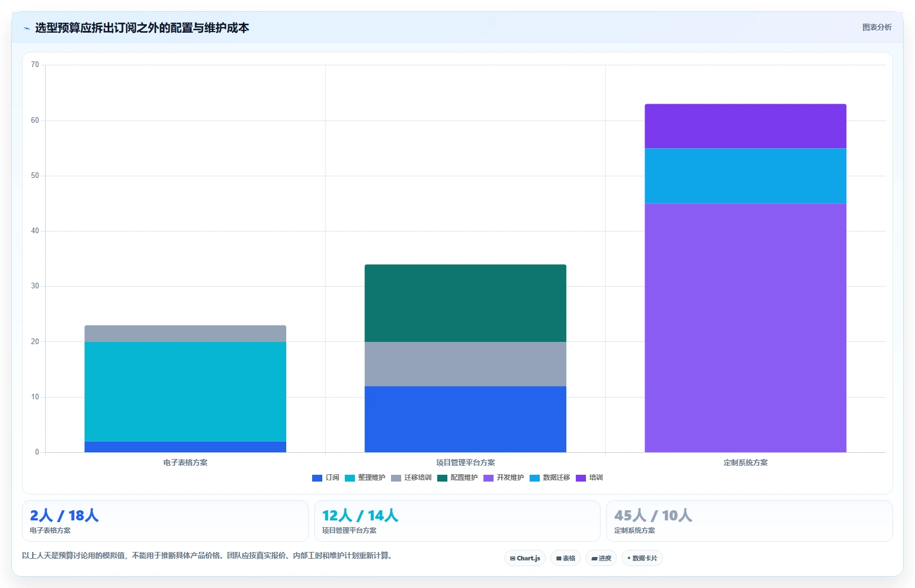Screen dimensions: 915x588
Task: Click the violet 培训 top segment of 定制系统方案
Action: [x=745, y=126]
